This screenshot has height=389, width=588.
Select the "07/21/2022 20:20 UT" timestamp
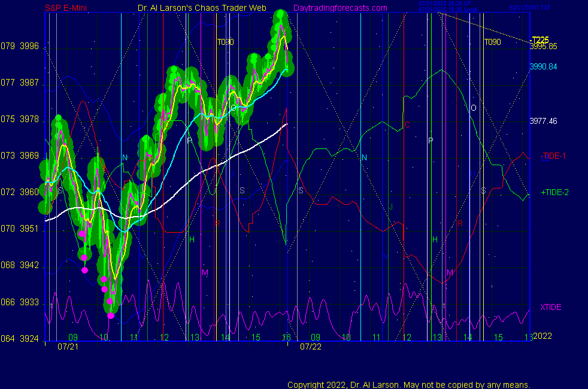tap(445, 4)
